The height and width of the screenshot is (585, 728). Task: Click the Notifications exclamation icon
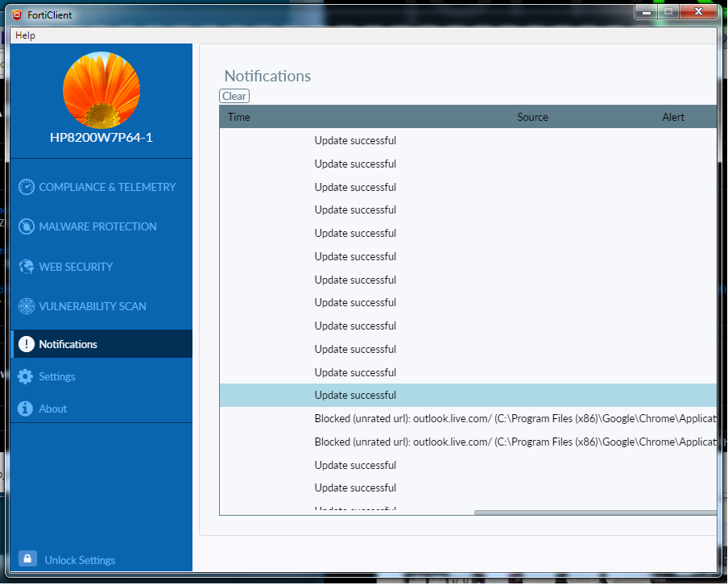tap(27, 345)
